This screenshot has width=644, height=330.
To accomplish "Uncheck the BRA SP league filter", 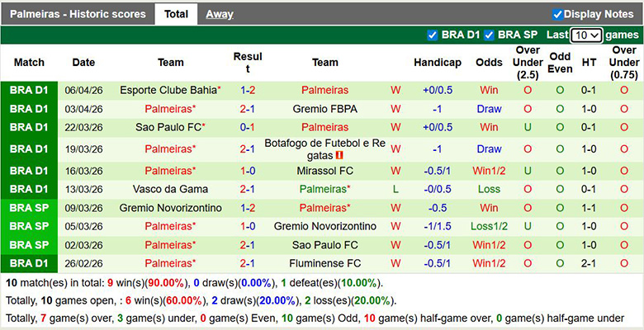I will [489, 35].
